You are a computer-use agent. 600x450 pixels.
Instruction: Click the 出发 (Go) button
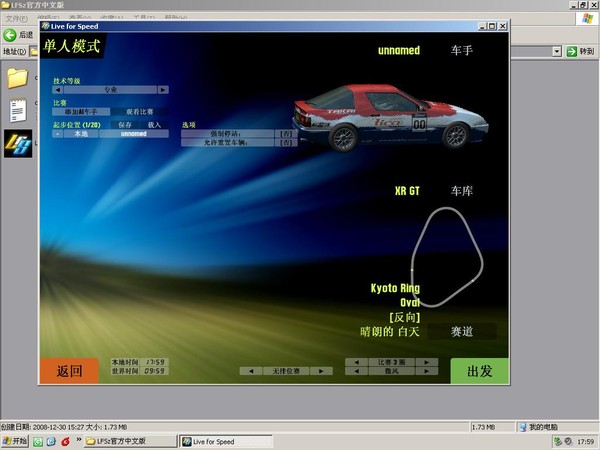pyautogui.click(x=479, y=371)
